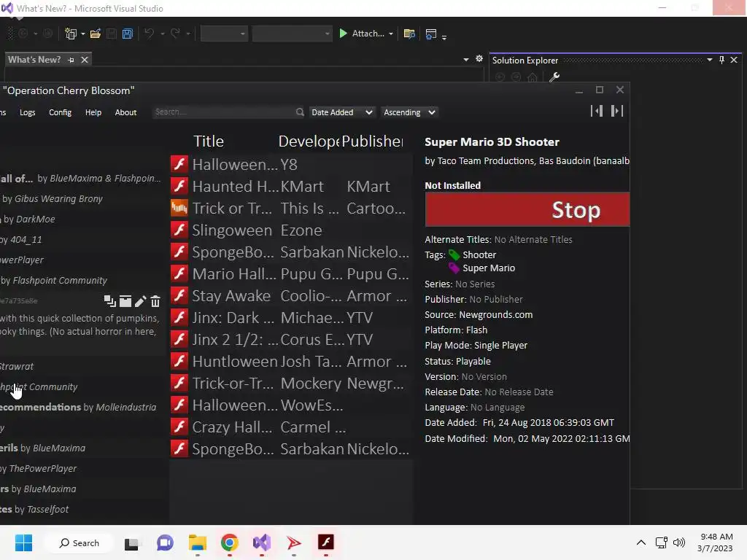Select Haunted H... KMart game row

pyautogui.click(x=291, y=186)
